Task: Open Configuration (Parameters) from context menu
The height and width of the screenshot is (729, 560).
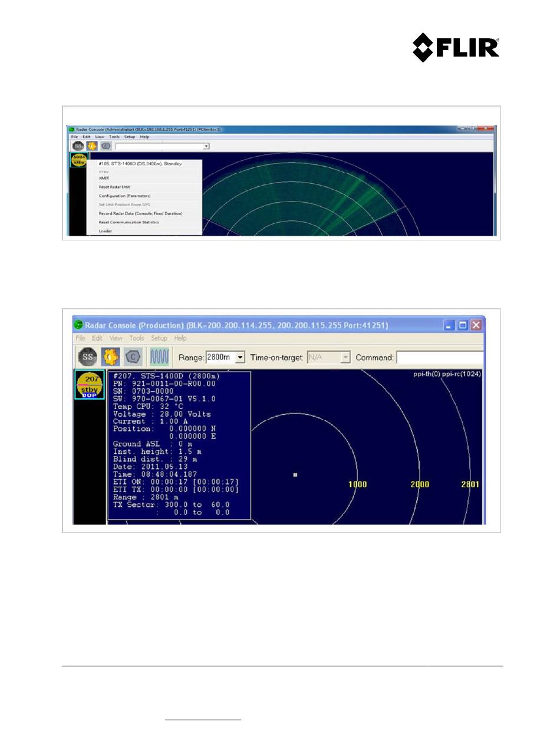Action: (124, 196)
